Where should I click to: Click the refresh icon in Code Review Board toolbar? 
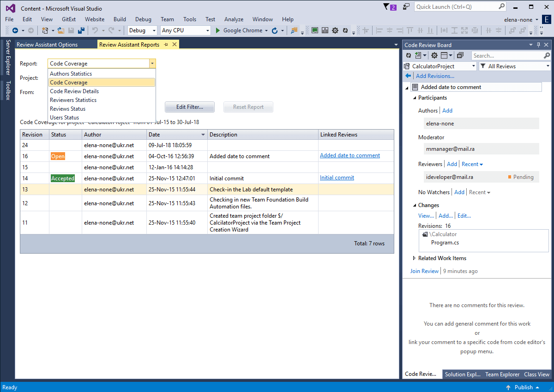click(409, 55)
